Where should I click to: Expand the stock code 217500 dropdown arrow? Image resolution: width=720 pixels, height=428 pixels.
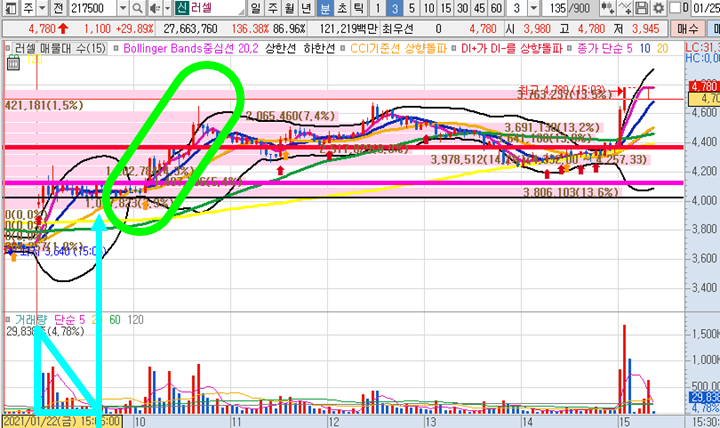pos(123,8)
